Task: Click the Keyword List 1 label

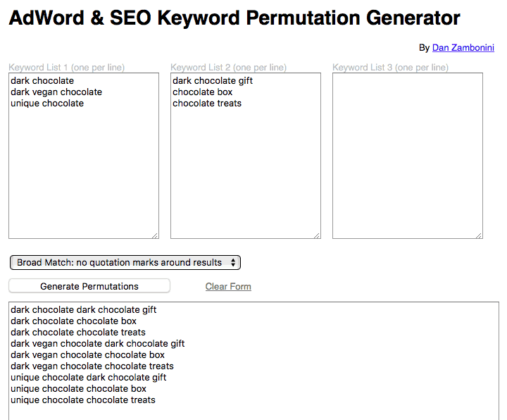Action: 67,68
